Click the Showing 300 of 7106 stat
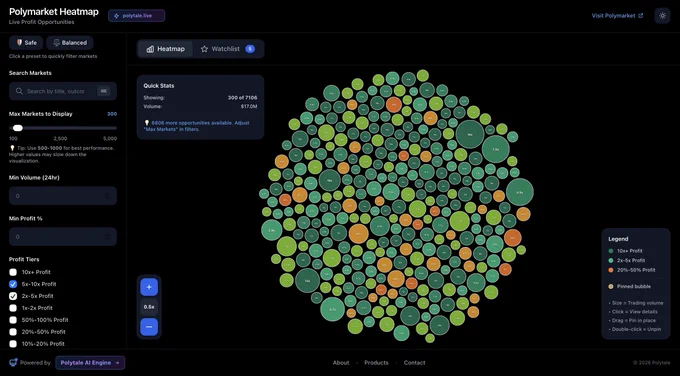Image resolution: width=680 pixels, height=376 pixels. click(x=200, y=98)
